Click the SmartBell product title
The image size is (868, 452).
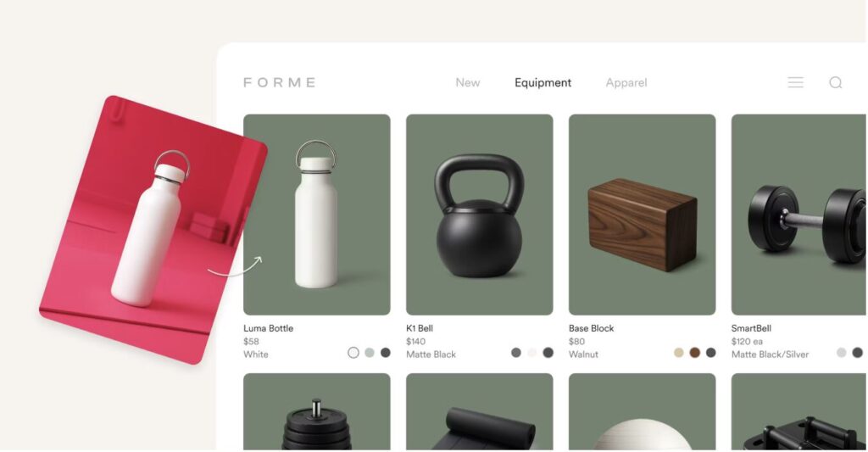tap(751, 328)
